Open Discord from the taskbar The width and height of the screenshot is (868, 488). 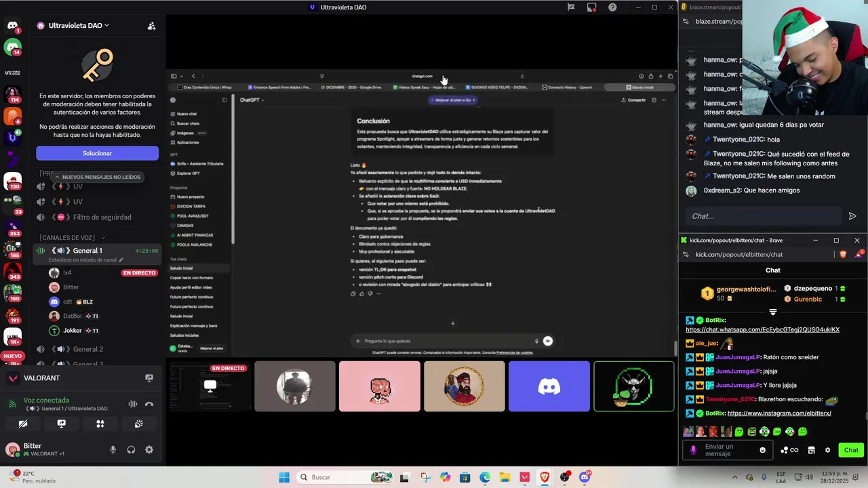(x=585, y=477)
